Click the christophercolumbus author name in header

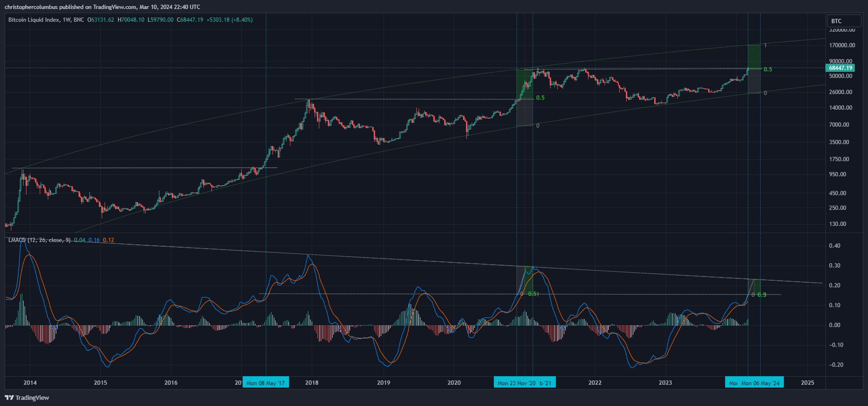tap(31, 7)
